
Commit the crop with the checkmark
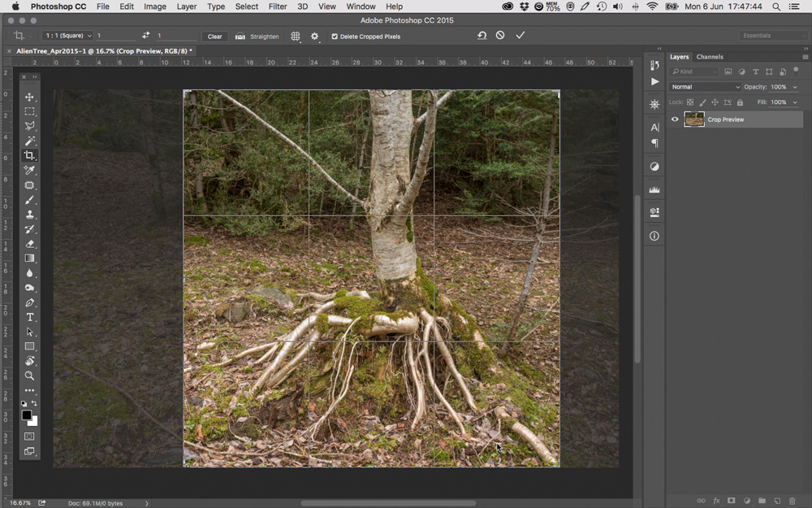(520, 36)
